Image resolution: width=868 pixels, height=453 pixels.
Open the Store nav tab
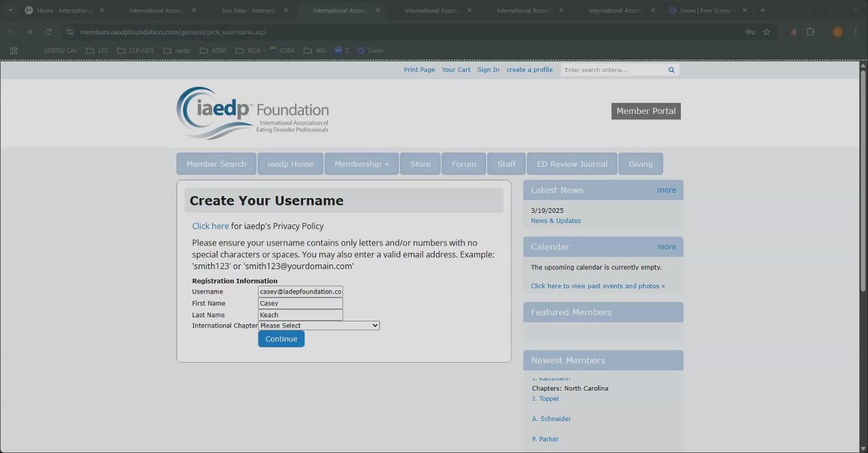420,164
